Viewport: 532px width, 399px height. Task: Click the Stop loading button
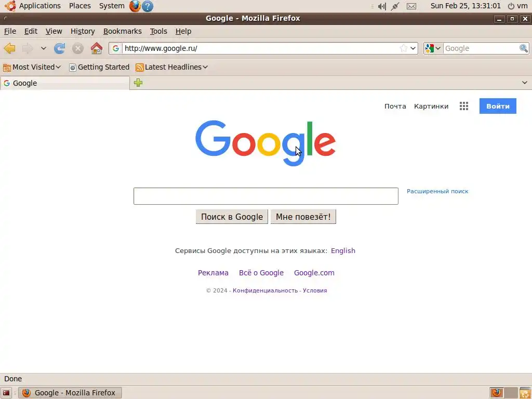[x=78, y=48]
